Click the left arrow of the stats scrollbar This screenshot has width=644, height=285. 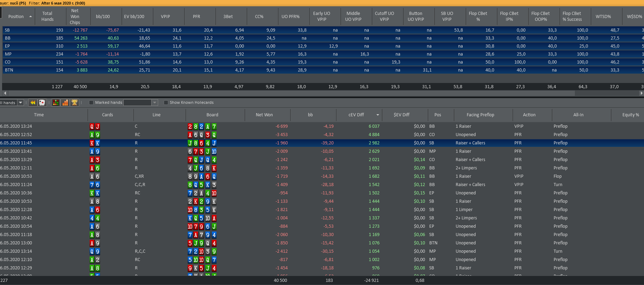pos(5,93)
